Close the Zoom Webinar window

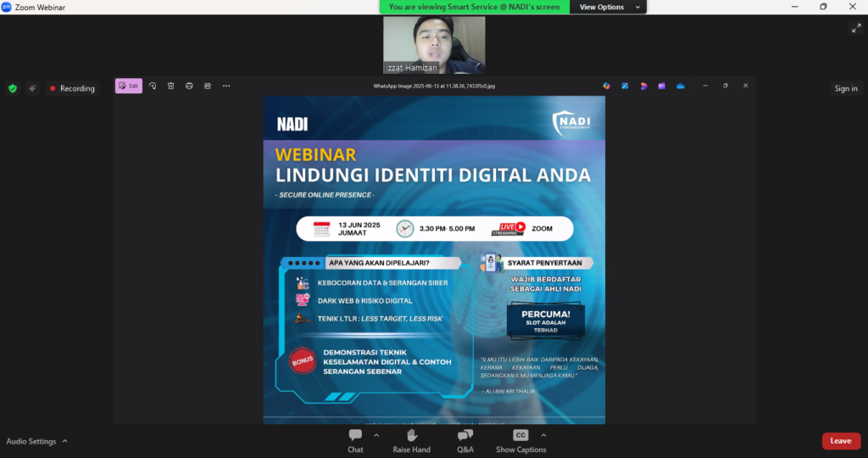pos(853,7)
